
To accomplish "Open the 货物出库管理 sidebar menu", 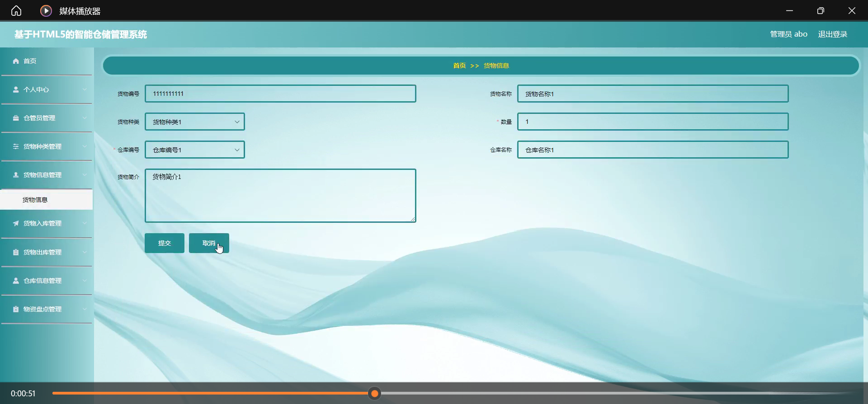I will coord(47,252).
